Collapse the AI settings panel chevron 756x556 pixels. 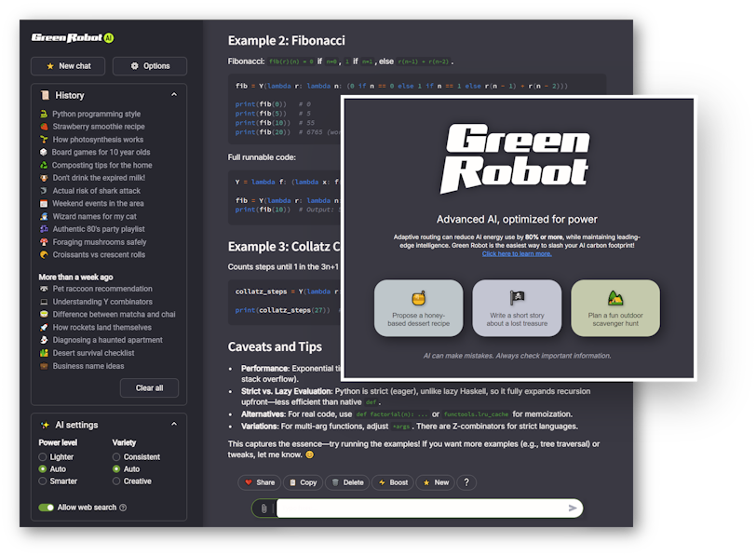(174, 425)
